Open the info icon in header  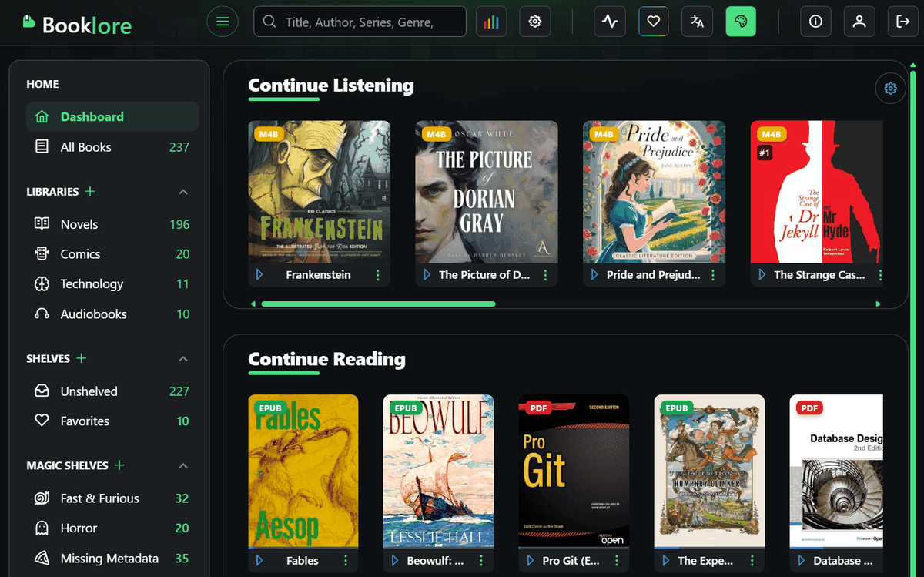coord(815,22)
